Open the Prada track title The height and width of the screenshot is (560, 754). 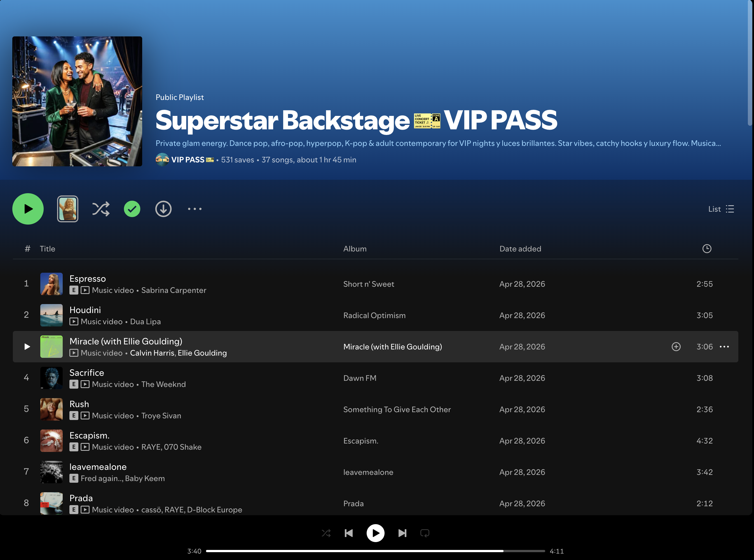tap(81, 498)
